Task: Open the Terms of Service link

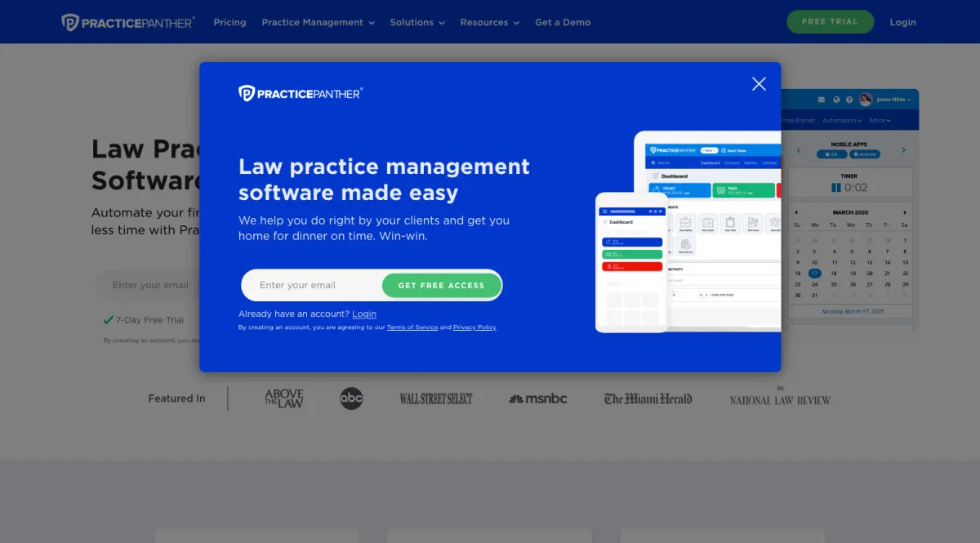Action: click(x=412, y=327)
